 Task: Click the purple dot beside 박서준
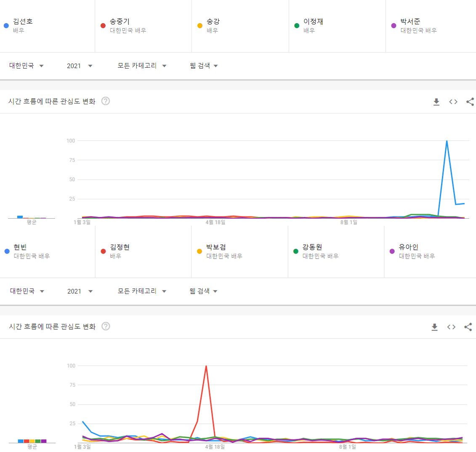pos(394,26)
